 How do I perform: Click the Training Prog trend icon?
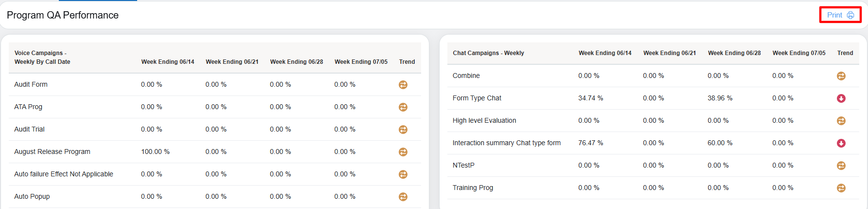click(841, 188)
